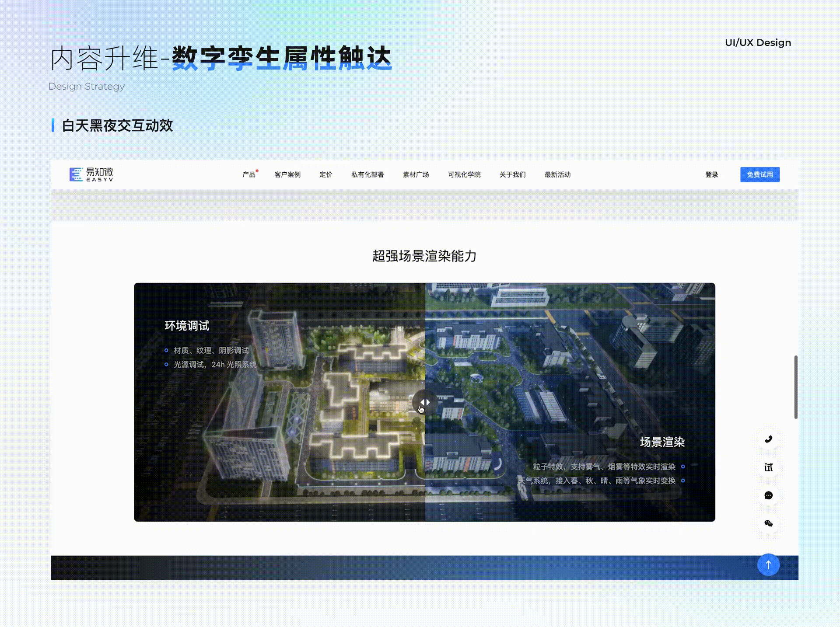840x627 pixels.
Task: Click the 天气系统 description line
Action: click(x=597, y=481)
